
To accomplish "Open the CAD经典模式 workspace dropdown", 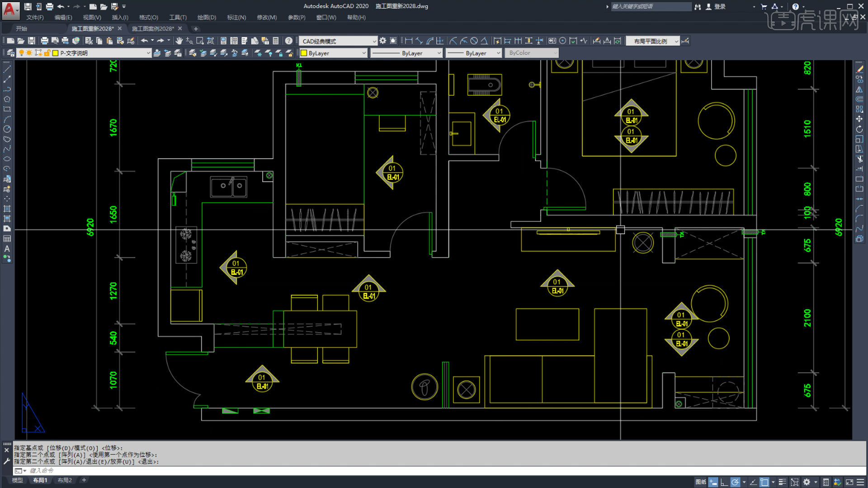I will point(338,41).
